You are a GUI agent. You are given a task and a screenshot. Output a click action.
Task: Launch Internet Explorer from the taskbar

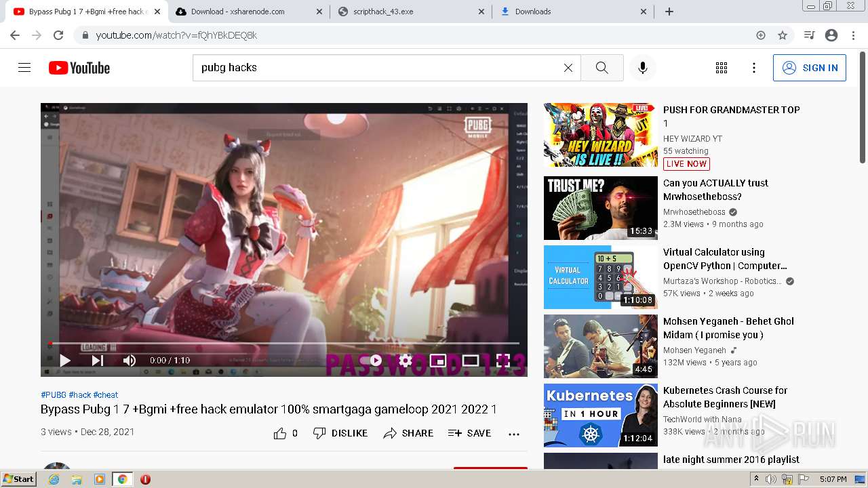[54, 479]
